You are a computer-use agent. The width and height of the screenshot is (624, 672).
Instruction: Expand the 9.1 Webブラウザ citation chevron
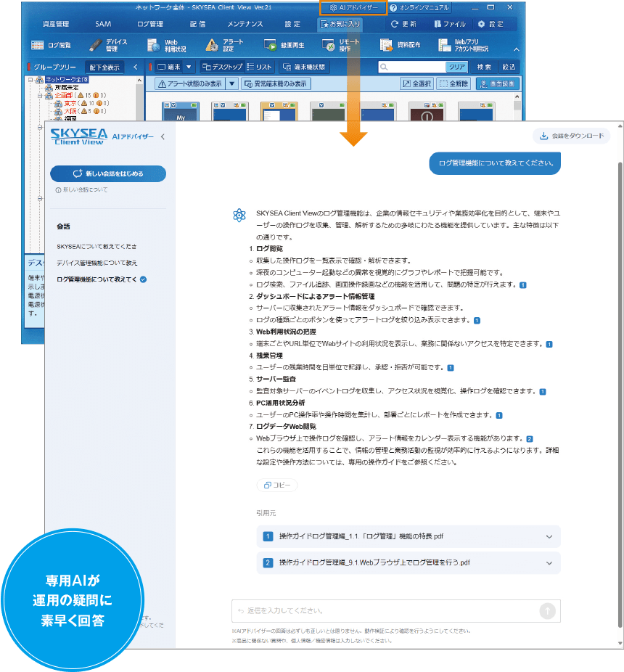[549, 562]
